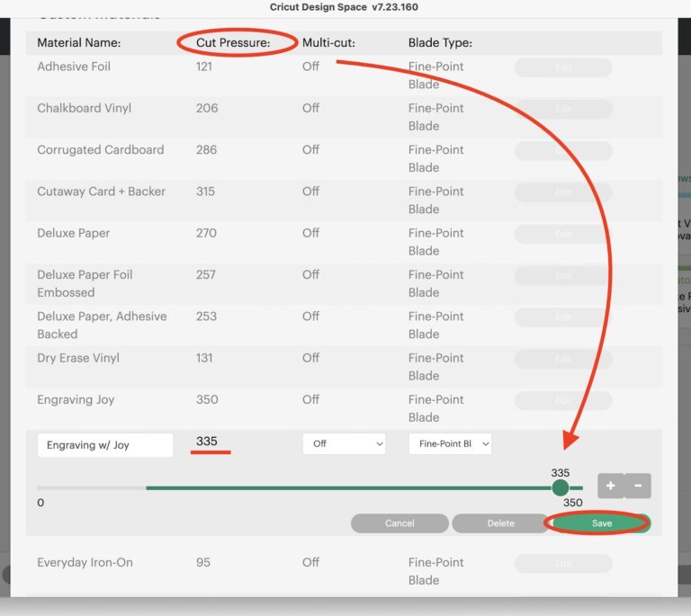Open Edit for Dry Erase Vinyl
This screenshot has height=616, width=691.
click(x=563, y=359)
